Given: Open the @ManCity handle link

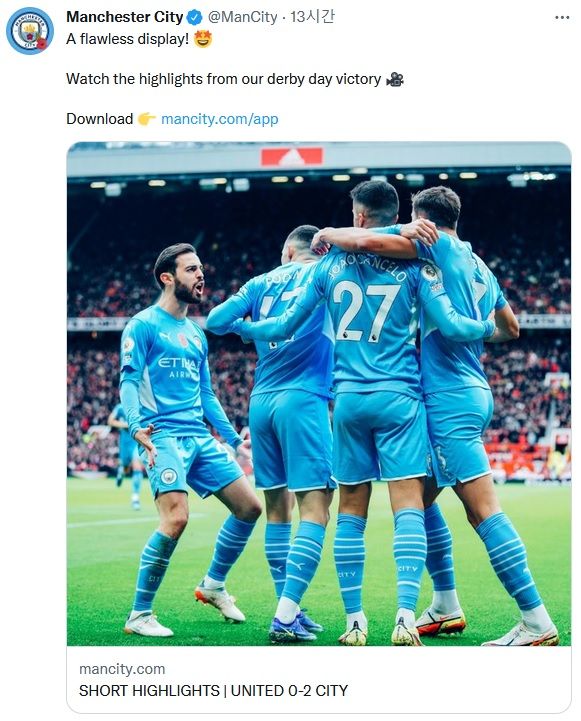Looking at the screenshot, I should pyautogui.click(x=242, y=17).
